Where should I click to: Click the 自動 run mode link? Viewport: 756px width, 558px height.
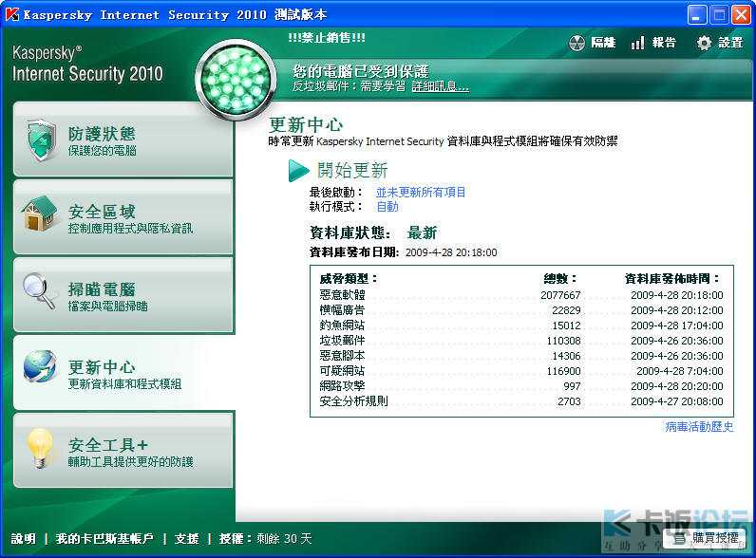[387, 207]
